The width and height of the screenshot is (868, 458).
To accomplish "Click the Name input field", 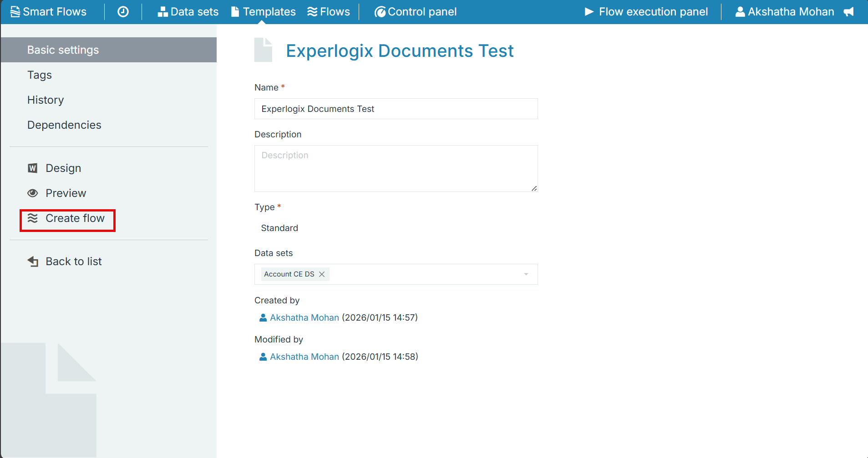I will coord(396,109).
